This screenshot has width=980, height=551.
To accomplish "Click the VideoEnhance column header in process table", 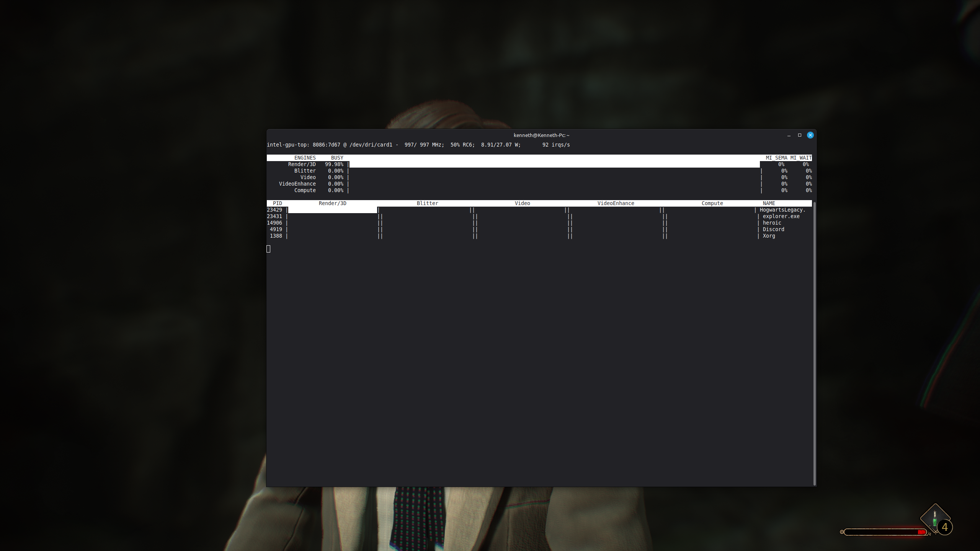I will point(616,203).
